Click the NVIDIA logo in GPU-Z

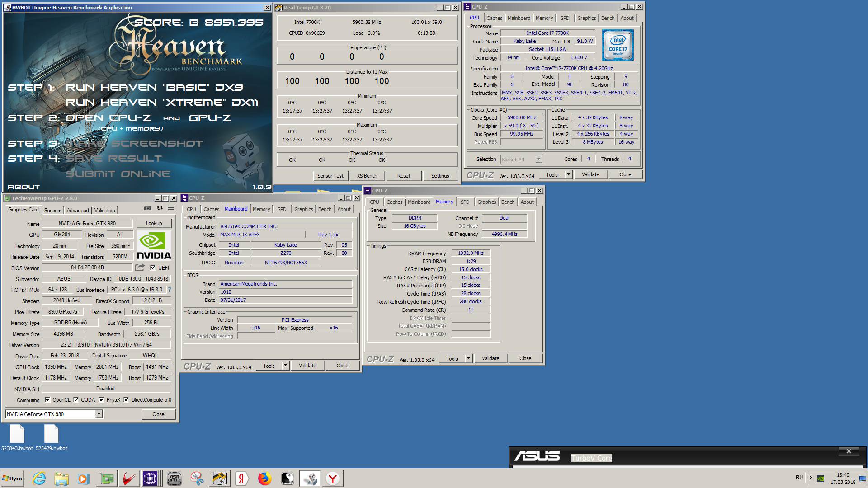pyautogui.click(x=154, y=246)
